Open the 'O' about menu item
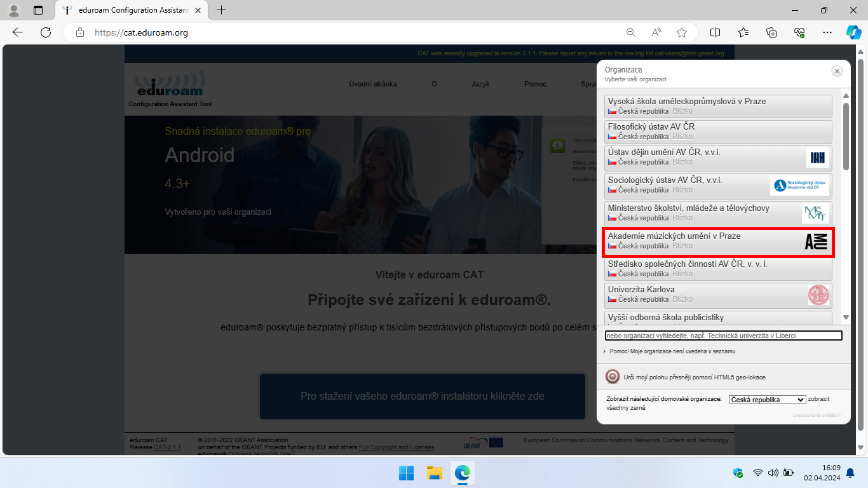 pyautogui.click(x=434, y=84)
